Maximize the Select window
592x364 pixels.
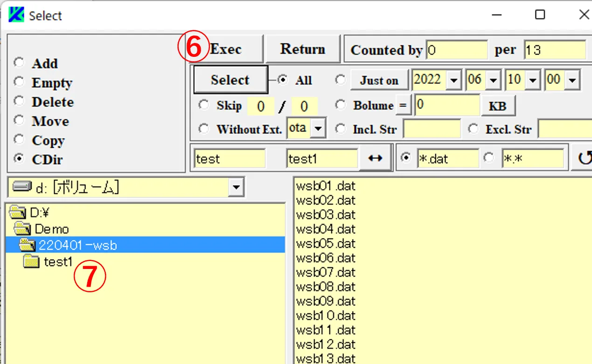(540, 14)
